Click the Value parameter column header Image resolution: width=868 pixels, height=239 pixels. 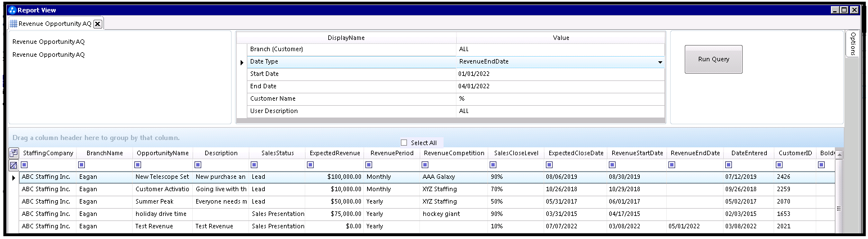[560, 38]
